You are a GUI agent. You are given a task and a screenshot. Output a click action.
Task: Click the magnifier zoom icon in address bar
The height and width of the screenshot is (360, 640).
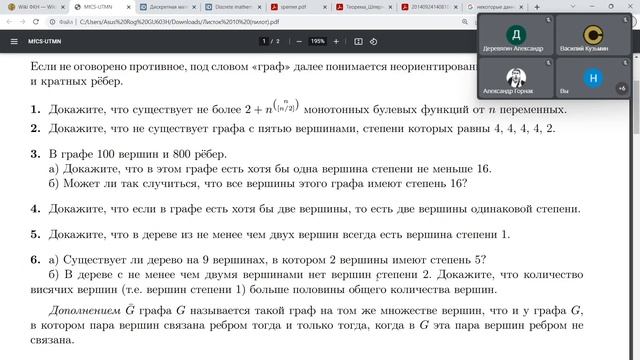[x=464, y=22]
